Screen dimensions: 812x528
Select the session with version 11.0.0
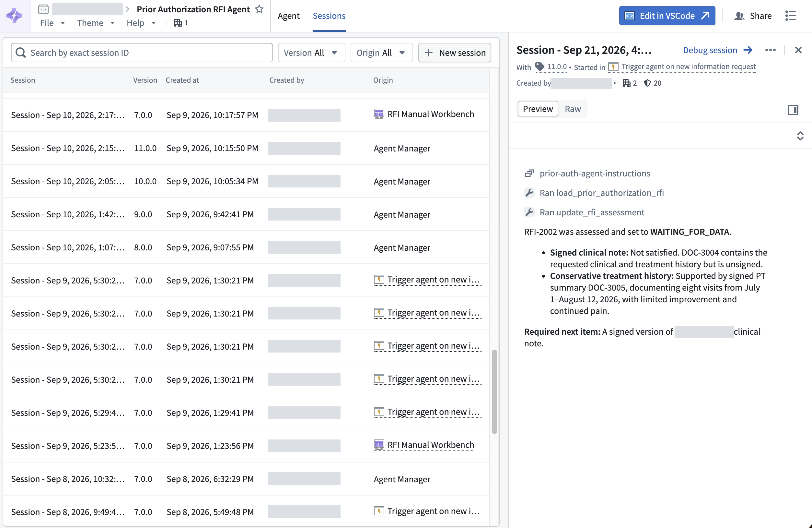[x=246, y=148]
